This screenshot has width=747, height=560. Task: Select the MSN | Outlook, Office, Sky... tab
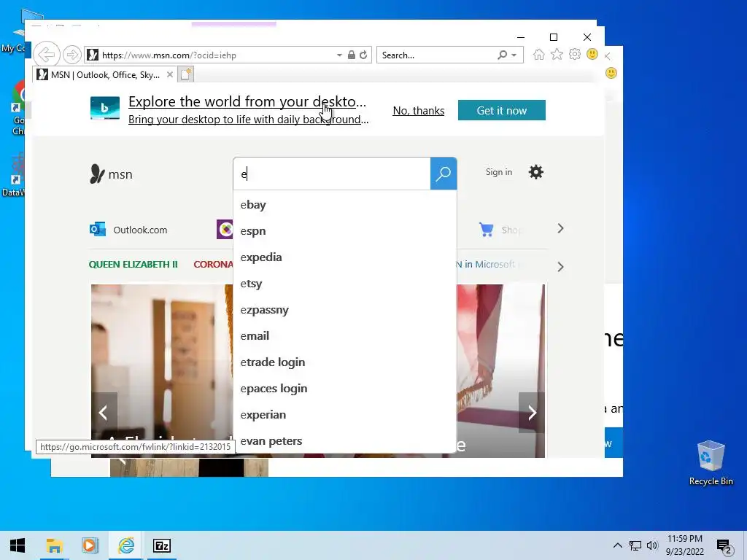tap(105, 75)
